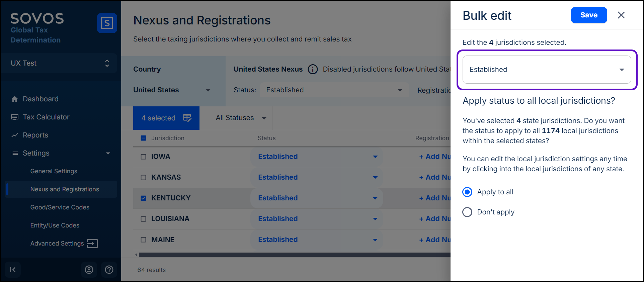Open the Established status dropdown in Bulk edit
The image size is (644, 282).
[x=547, y=70]
